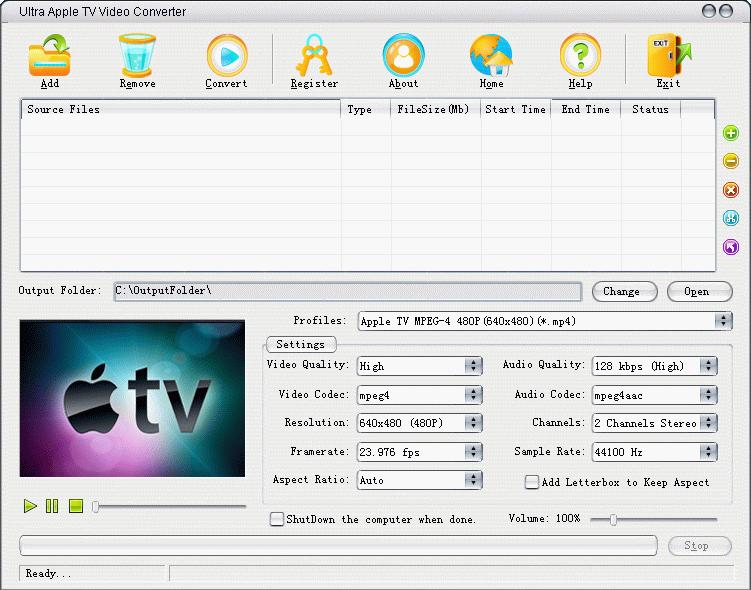The image size is (751, 590).
Task: Click the preview seek slider handle
Action: coord(95,506)
